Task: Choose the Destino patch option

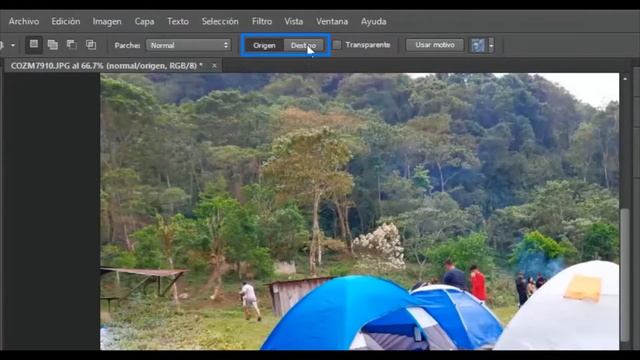Action: [x=304, y=45]
